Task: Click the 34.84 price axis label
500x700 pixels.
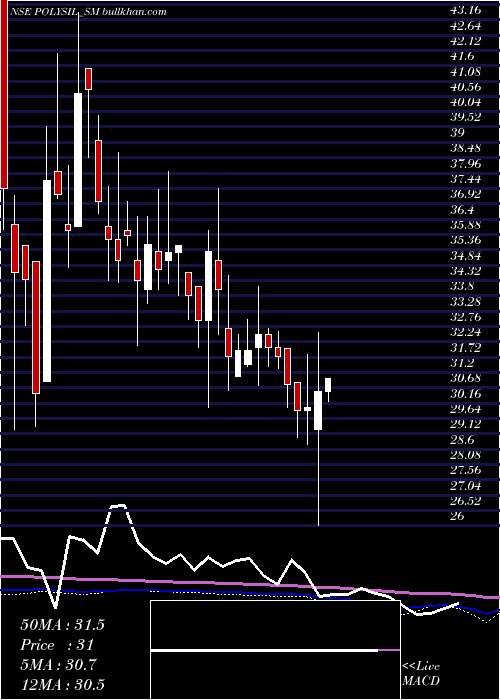Action: click(467, 255)
